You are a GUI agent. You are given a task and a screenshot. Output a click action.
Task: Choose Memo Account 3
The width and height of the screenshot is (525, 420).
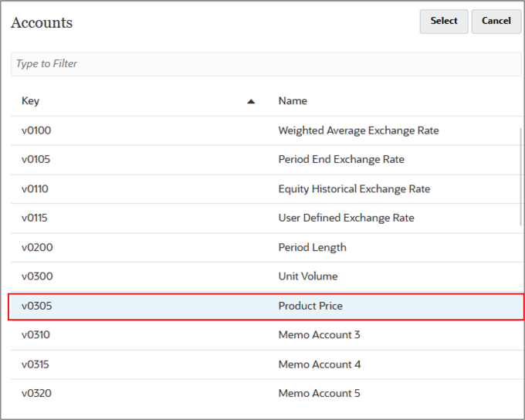tap(319, 335)
